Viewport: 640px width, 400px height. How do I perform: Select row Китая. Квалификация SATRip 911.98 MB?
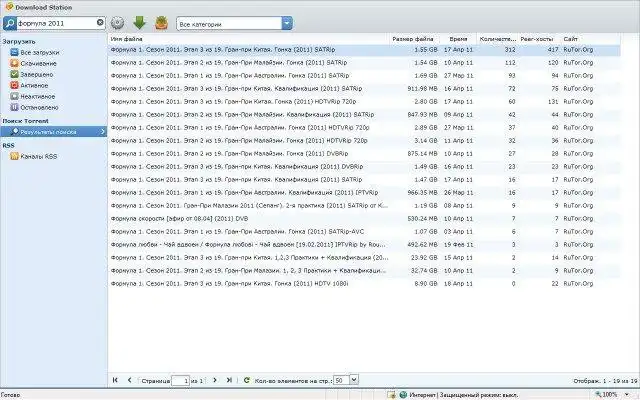click(364, 89)
